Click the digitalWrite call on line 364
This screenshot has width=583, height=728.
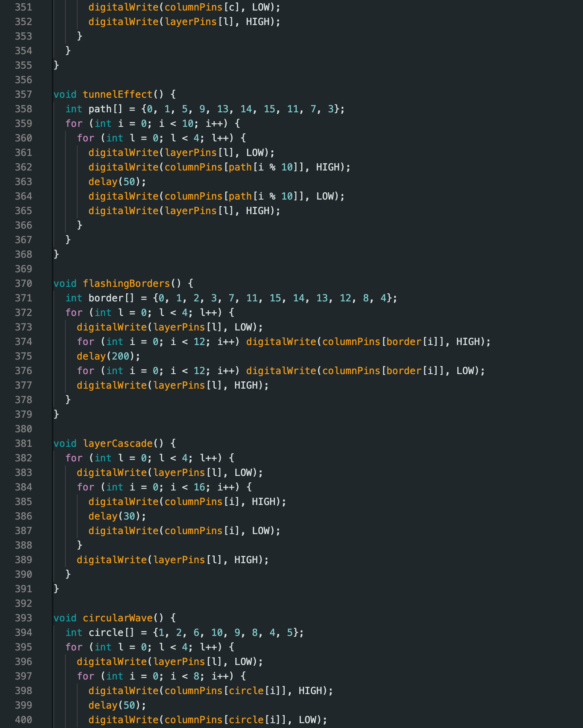coord(217,196)
